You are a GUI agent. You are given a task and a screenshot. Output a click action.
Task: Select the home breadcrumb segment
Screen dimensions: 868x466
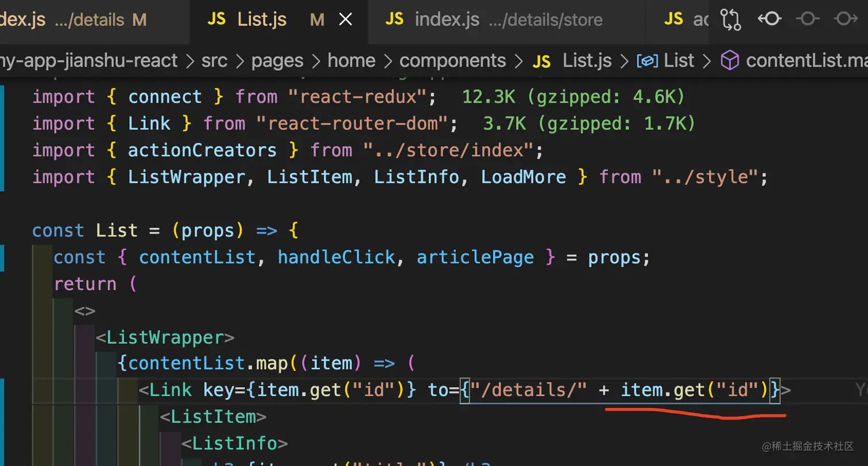click(351, 60)
